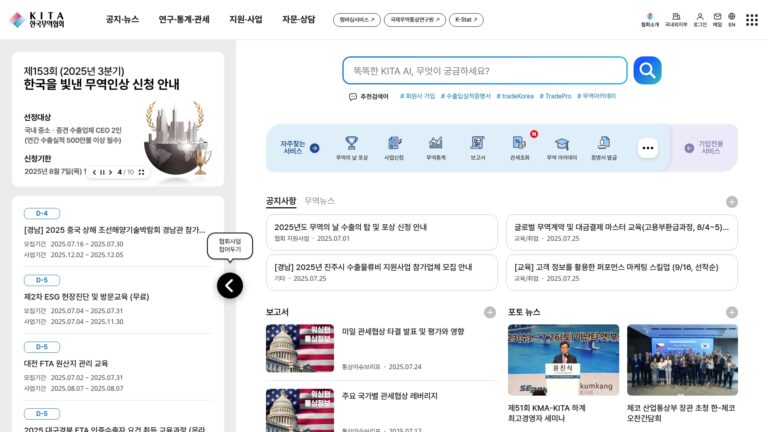This screenshot has height=432, width=768.
Task: Show more 공지사항 with the plus button
Action: pyautogui.click(x=732, y=202)
